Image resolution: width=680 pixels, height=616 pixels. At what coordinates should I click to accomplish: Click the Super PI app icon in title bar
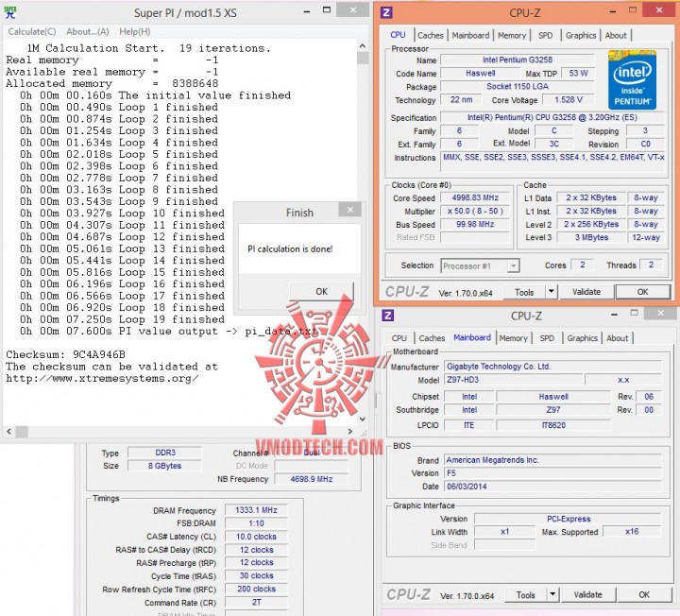point(10,12)
